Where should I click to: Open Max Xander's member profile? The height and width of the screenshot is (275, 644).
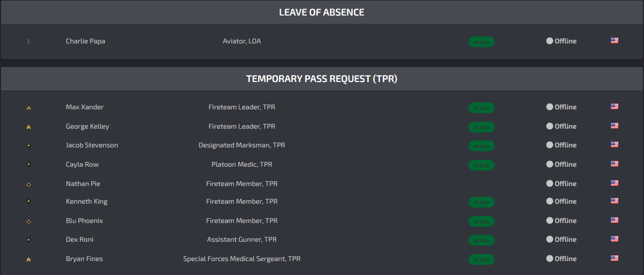[85, 107]
